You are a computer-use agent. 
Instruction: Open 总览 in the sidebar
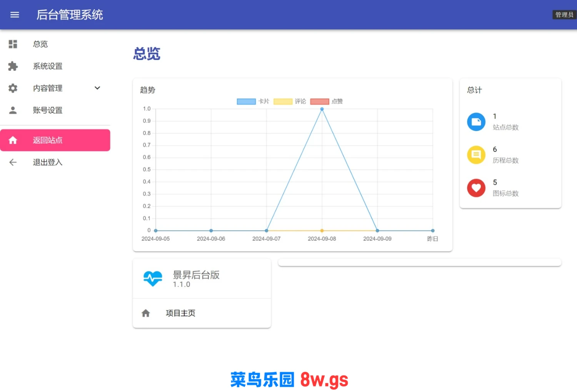tap(55, 44)
